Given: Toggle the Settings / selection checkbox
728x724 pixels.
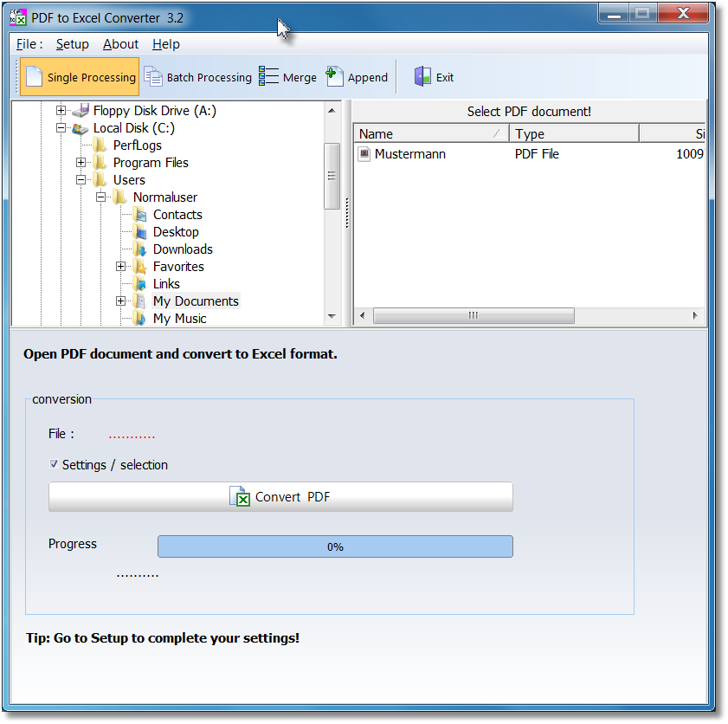Looking at the screenshot, I should pos(54,464).
